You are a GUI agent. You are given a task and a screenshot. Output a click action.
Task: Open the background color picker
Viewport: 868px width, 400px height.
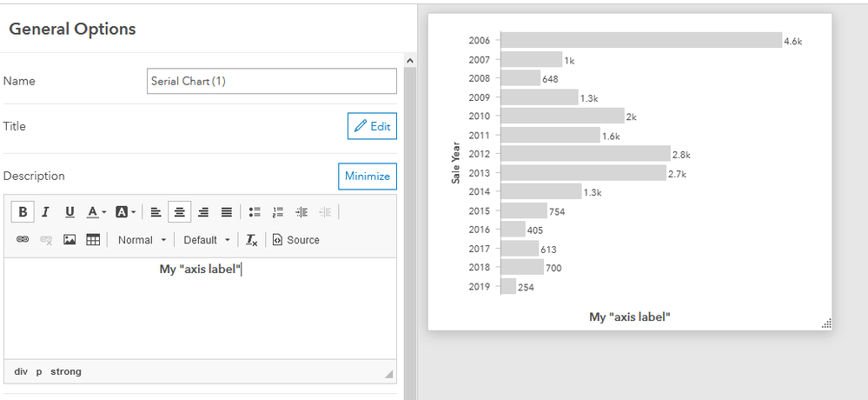[x=125, y=211]
